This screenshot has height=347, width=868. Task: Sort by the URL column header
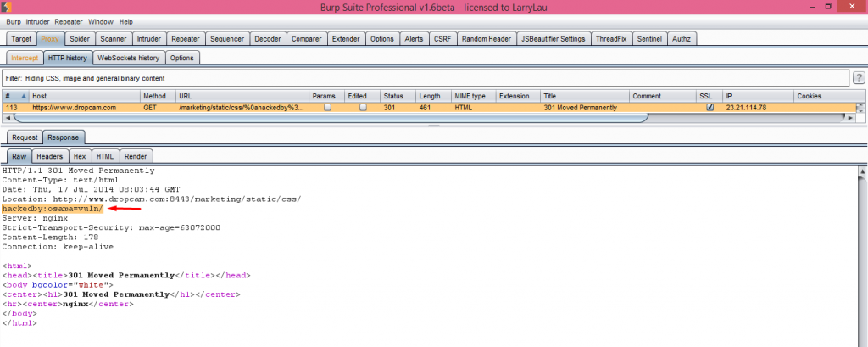(242, 97)
